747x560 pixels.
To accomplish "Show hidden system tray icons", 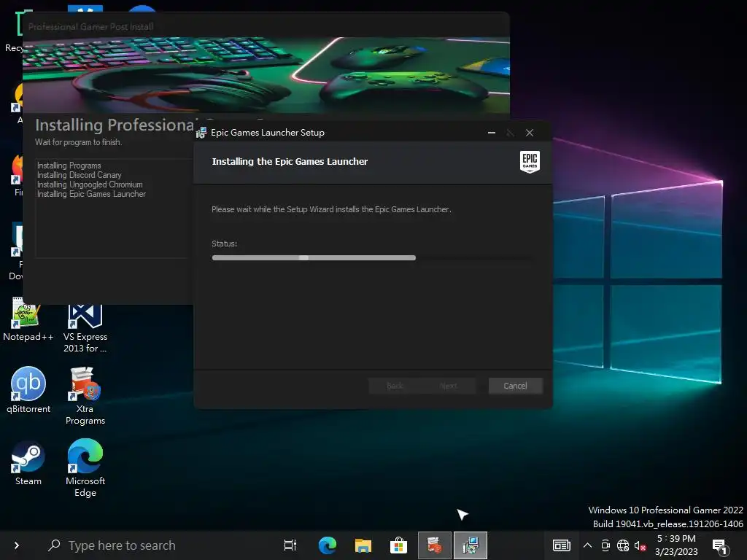I will (587, 545).
